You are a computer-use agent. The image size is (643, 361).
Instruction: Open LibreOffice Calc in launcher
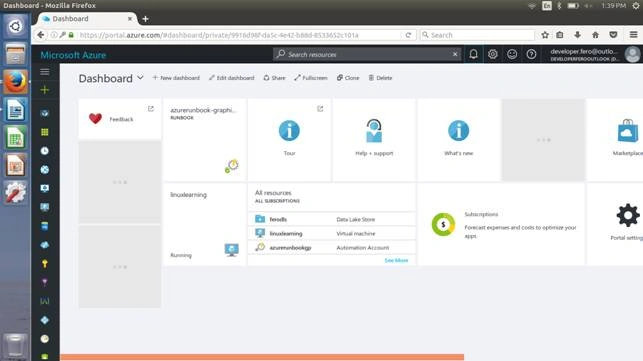pos(15,138)
